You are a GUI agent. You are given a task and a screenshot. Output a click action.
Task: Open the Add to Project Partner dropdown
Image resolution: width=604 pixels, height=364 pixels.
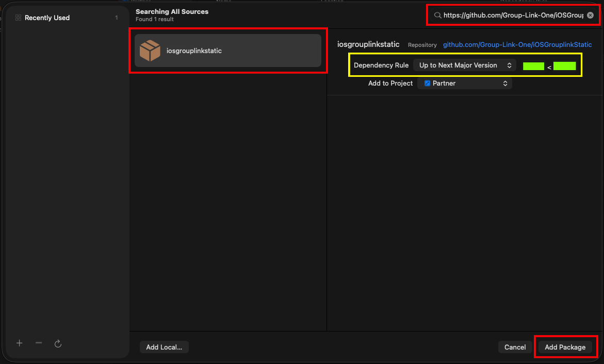click(465, 83)
